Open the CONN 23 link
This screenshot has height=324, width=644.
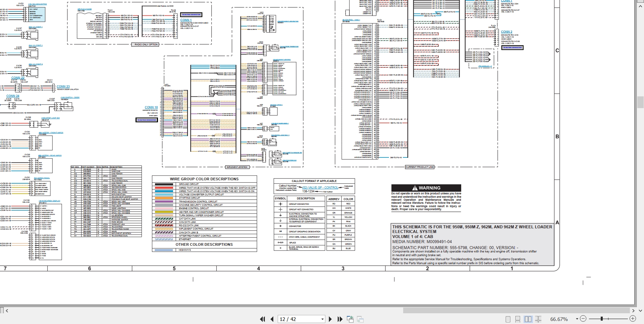[63, 87]
